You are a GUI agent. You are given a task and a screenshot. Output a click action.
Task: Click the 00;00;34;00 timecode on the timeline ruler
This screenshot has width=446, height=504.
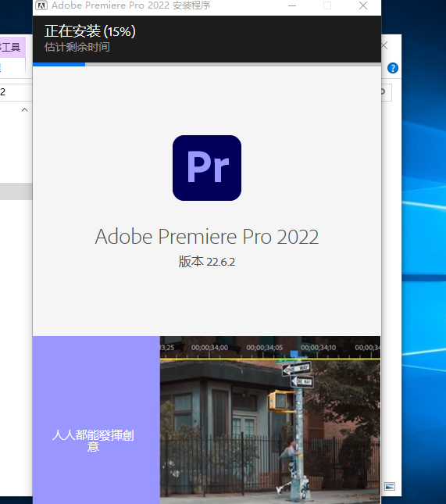(209, 348)
